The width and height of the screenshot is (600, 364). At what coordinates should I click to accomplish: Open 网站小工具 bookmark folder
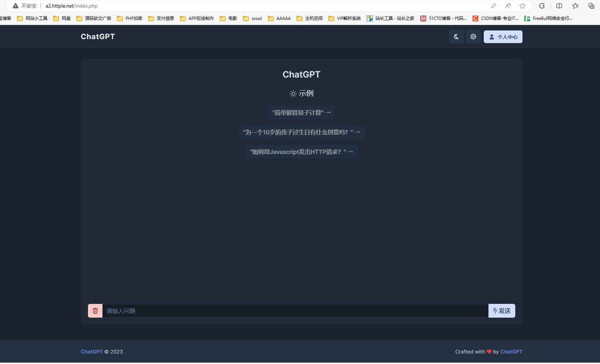pos(32,18)
